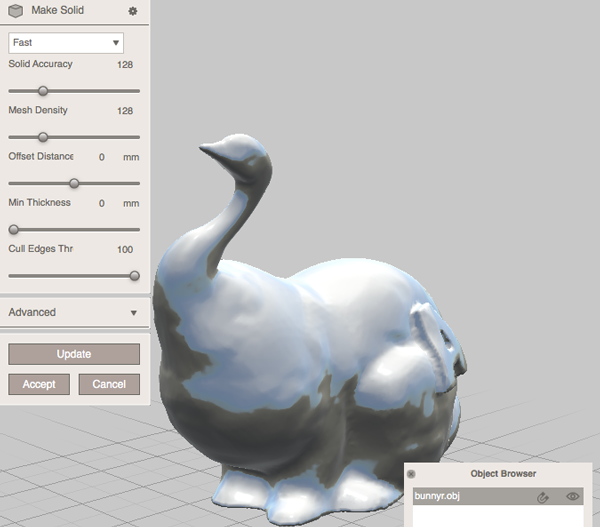Edit the Cull Edges value 100

tap(125, 250)
